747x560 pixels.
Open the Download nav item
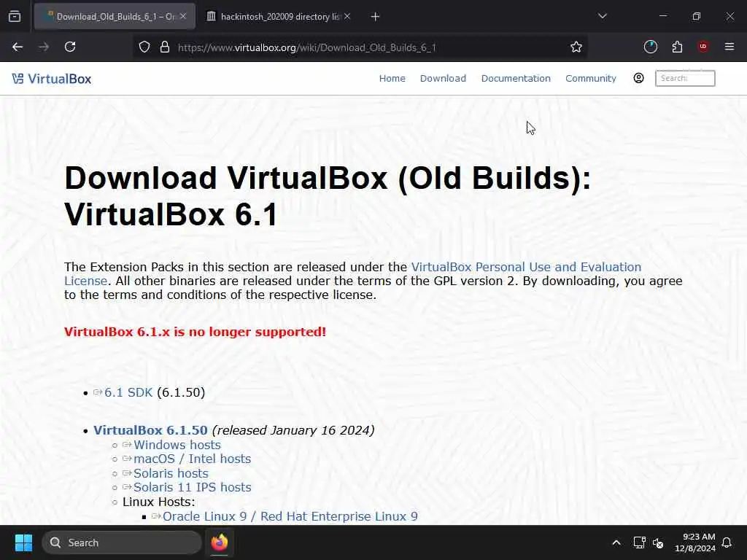point(443,79)
